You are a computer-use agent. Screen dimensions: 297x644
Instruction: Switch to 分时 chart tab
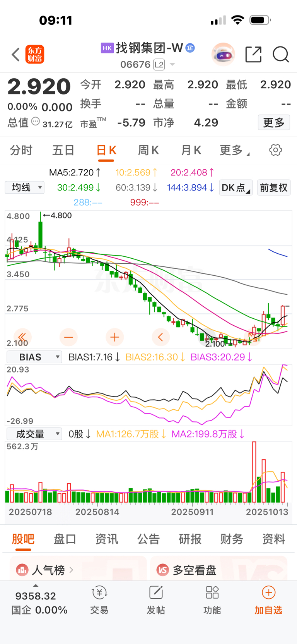(21, 150)
